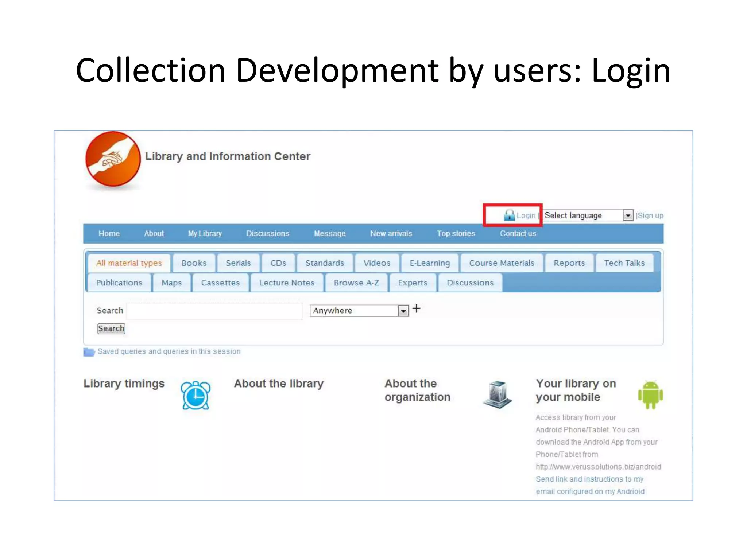Switch to the Experts tab
Screen dimensions: 747x560
click(413, 283)
